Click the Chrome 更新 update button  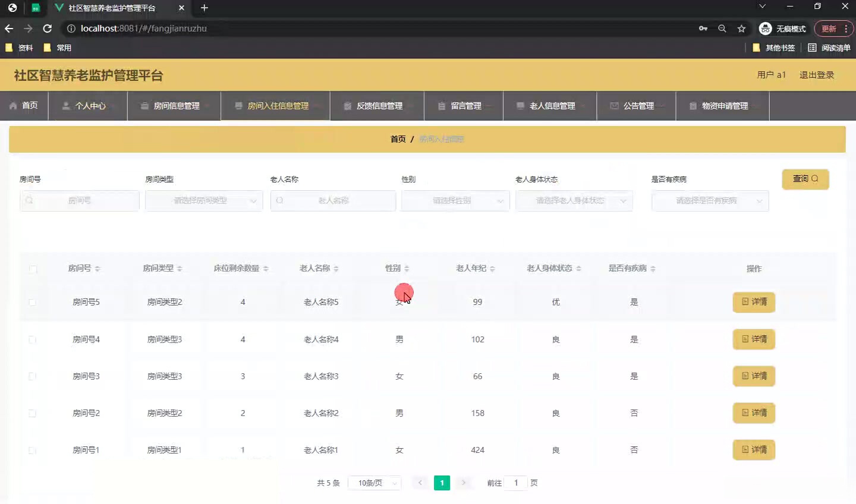[x=833, y=29]
